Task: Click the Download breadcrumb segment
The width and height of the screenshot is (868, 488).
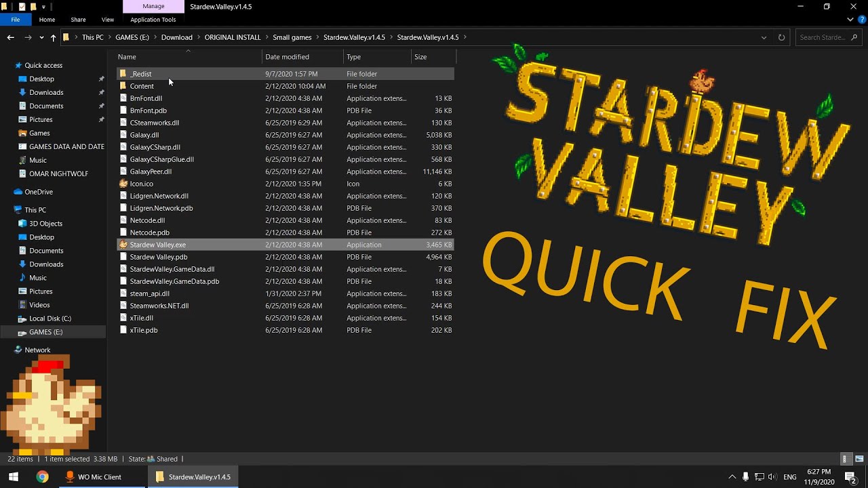Action: point(177,37)
